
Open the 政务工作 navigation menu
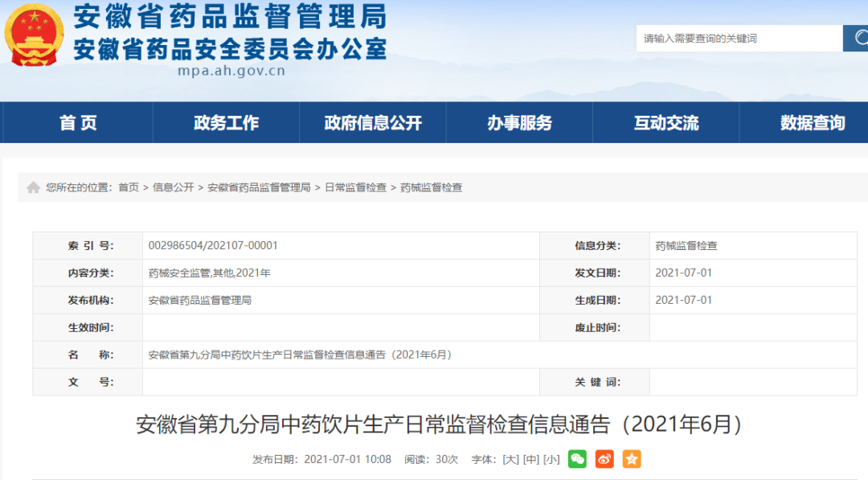point(226,123)
